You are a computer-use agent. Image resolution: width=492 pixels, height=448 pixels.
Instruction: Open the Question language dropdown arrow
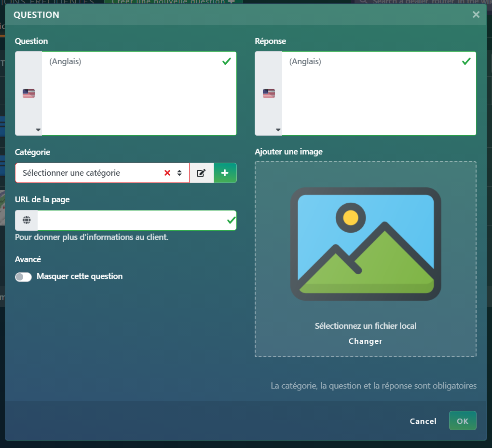(x=38, y=130)
